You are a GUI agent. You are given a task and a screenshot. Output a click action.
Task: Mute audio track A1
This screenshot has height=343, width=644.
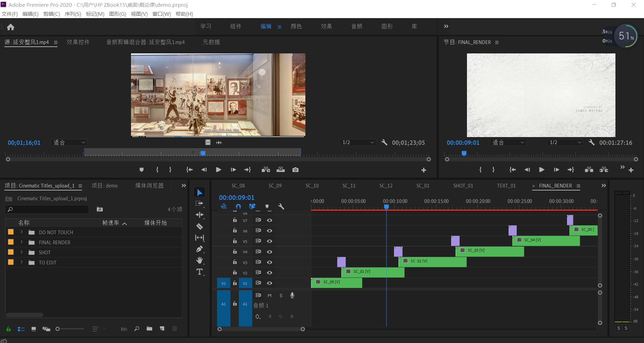click(269, 296)
